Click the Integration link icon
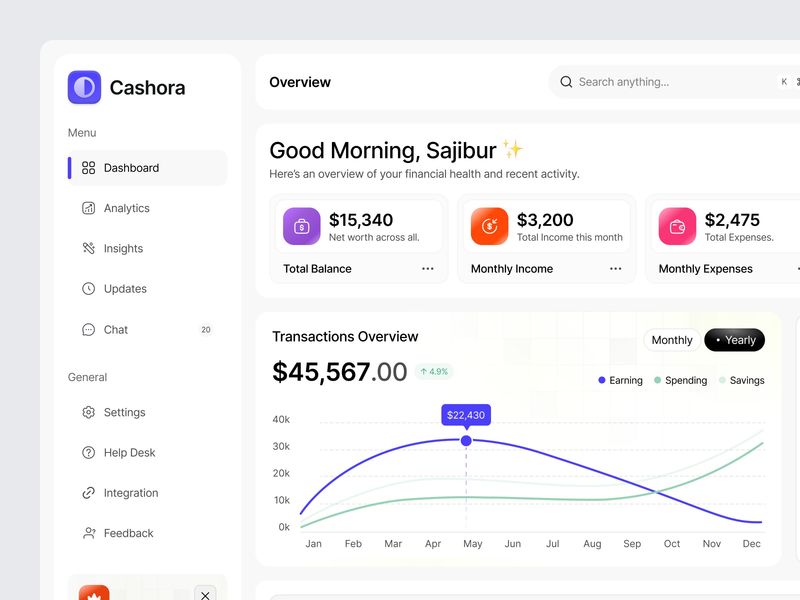This screenshot has width=800, height=600. point(88,493)
